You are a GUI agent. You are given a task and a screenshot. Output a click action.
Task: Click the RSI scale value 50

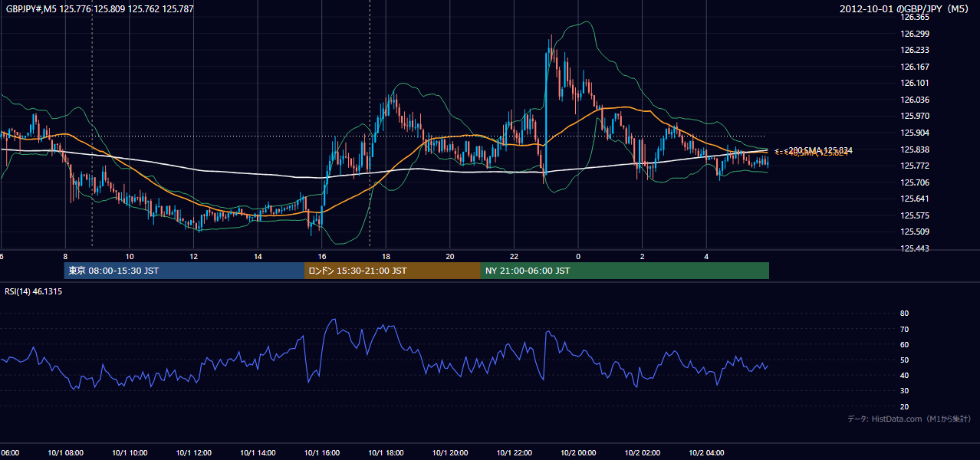904,360
